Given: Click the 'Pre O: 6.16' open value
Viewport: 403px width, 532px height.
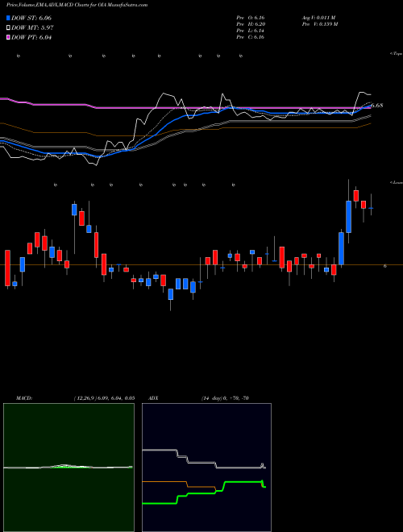Looking at the screenshot, I should point(251,17).
